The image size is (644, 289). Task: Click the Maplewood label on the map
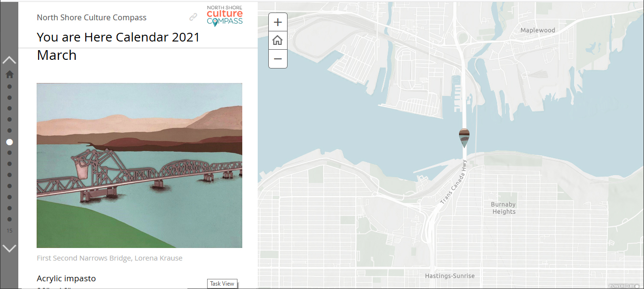[x=538, y=30]
